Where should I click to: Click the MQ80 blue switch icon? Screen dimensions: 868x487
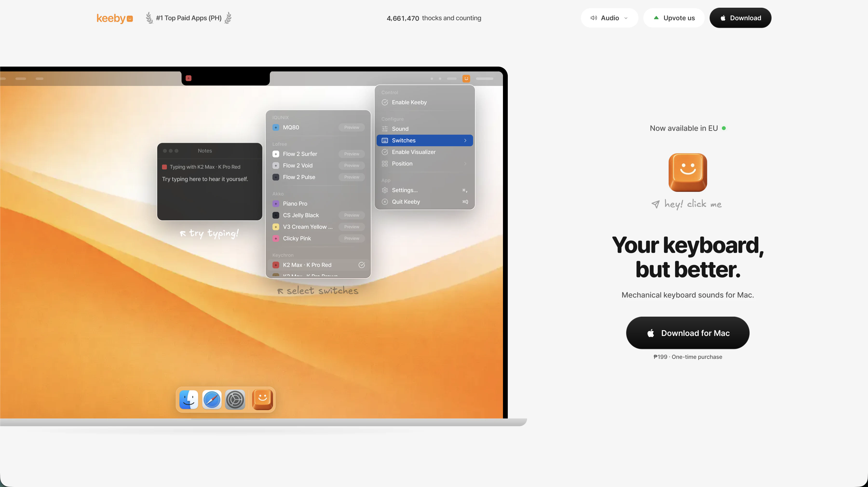click(276, 127)
